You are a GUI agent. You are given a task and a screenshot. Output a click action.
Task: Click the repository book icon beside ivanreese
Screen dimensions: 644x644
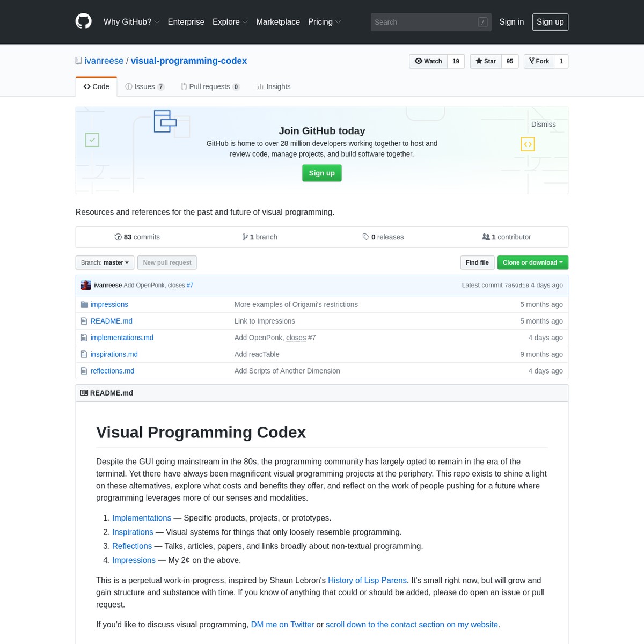(x=79, y=61)
